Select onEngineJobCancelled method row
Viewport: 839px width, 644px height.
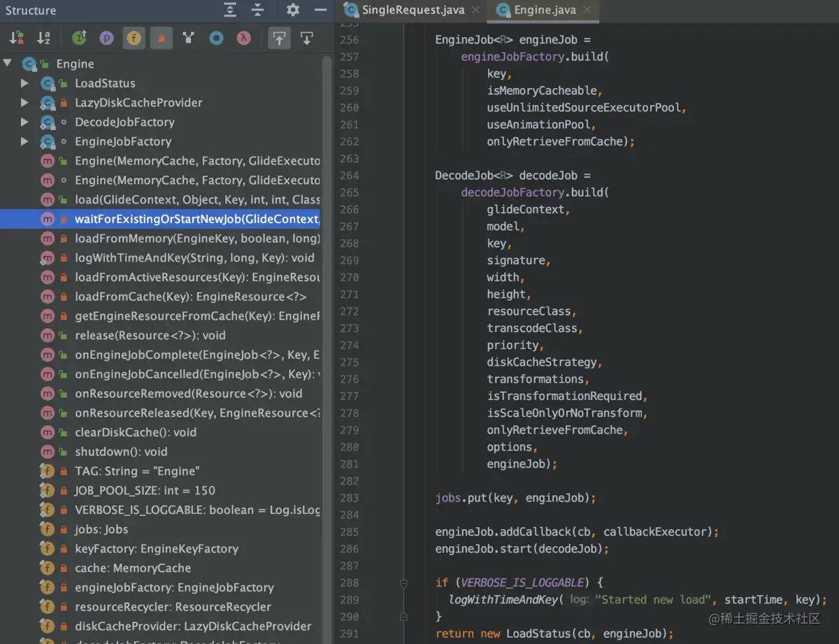pos(160,374)
